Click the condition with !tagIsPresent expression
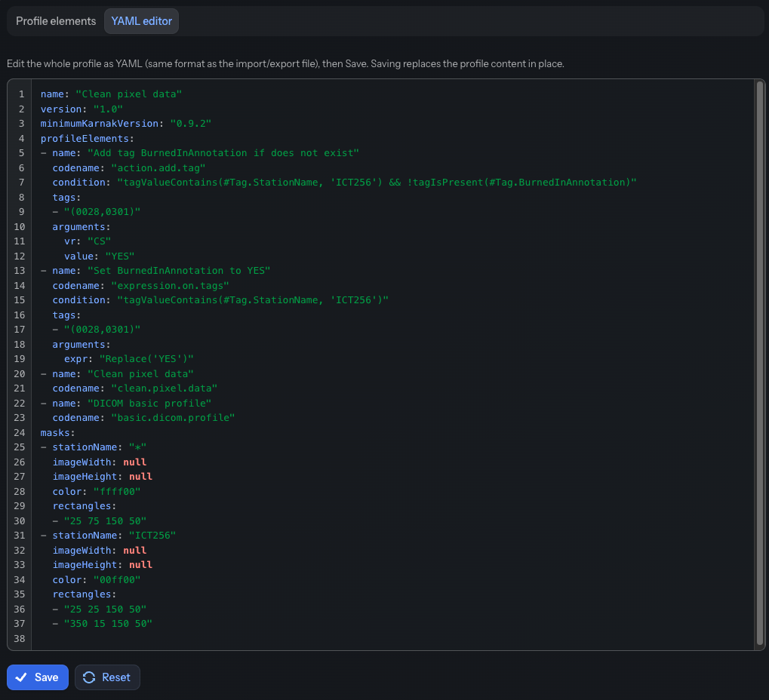769x700 pixels. pos(344,183)
